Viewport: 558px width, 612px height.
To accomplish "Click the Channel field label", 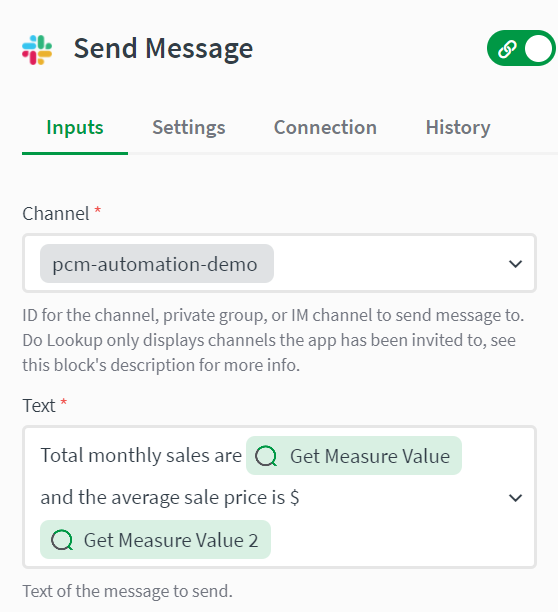I will (56, 213).
